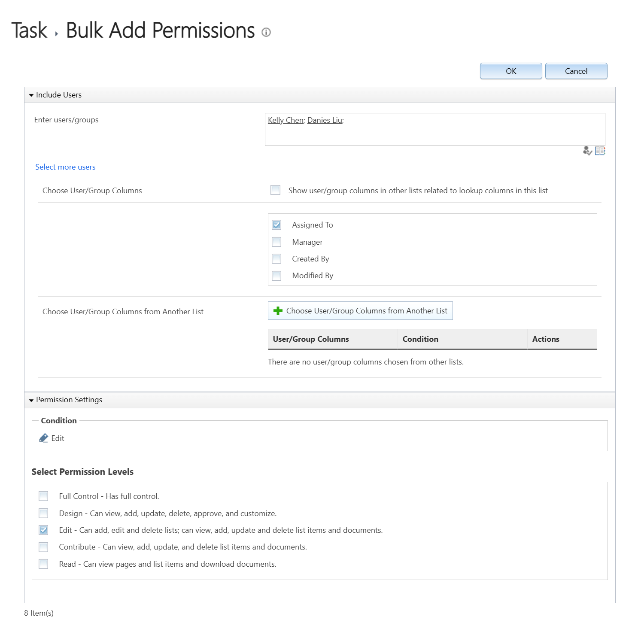Click the breadcrumb arrow after Task

[57, 33]
